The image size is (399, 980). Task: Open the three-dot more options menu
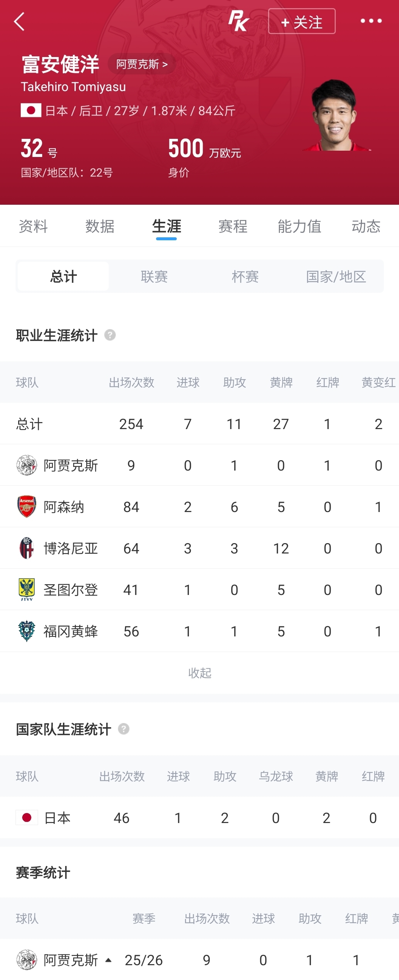371,21
